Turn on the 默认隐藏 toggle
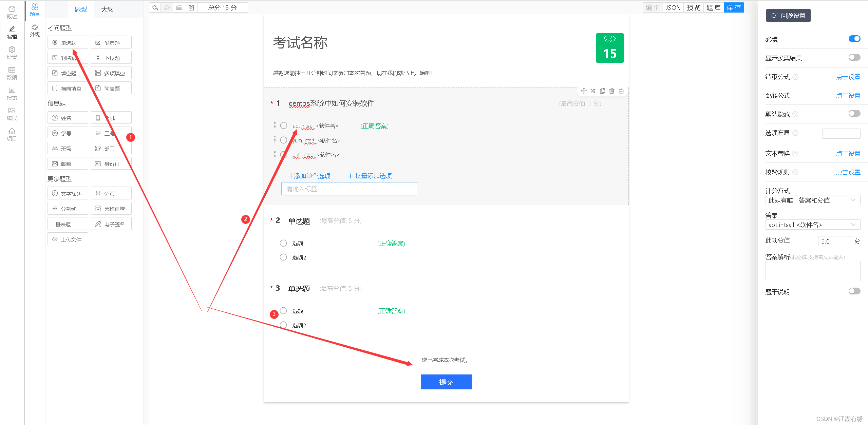The image size is (868, 425). pyautogui.click(x=854, y=113)
